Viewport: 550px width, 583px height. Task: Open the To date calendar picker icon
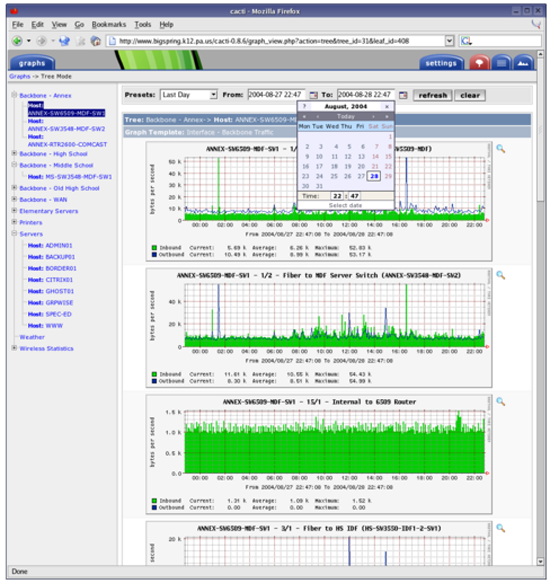[403, 95]
